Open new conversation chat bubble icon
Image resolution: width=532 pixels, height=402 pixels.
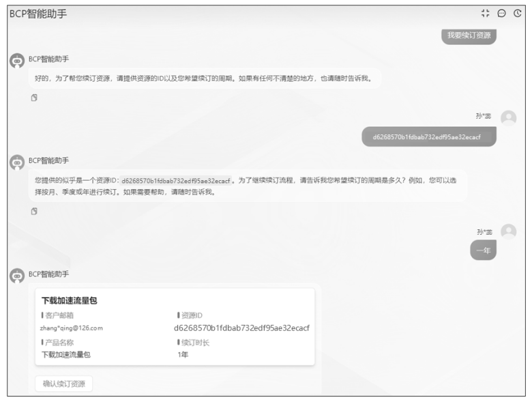[x=501, y=13]
